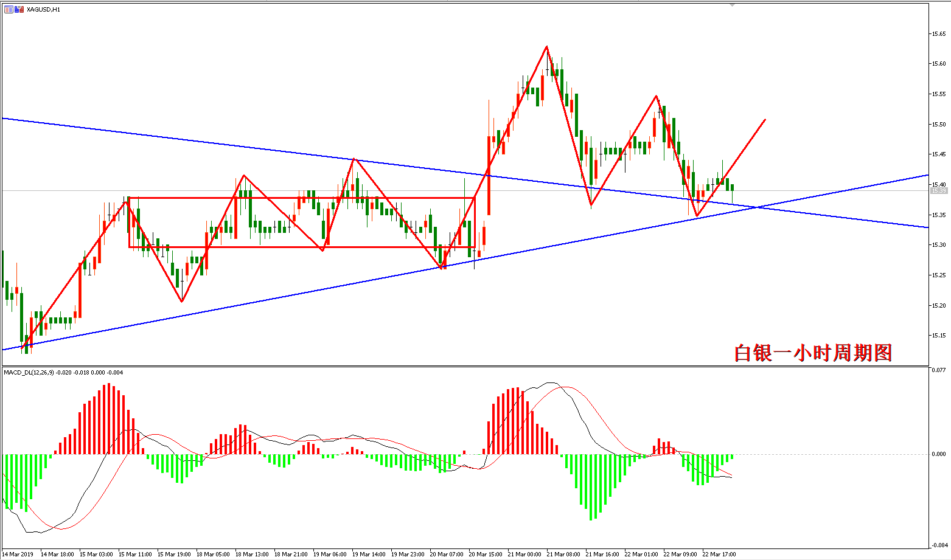Click the 15.65 price scale label
Viewport: 951px width, 560px height.
coord(939,33)
